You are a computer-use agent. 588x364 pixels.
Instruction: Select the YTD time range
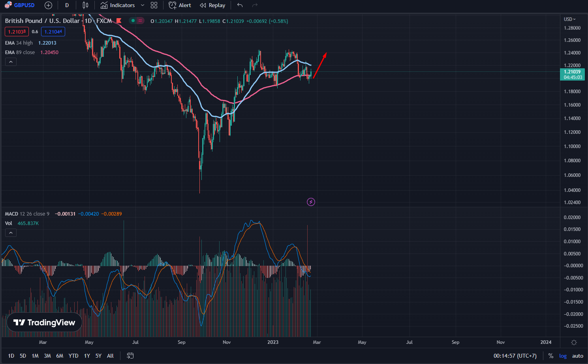click(73, 356)
